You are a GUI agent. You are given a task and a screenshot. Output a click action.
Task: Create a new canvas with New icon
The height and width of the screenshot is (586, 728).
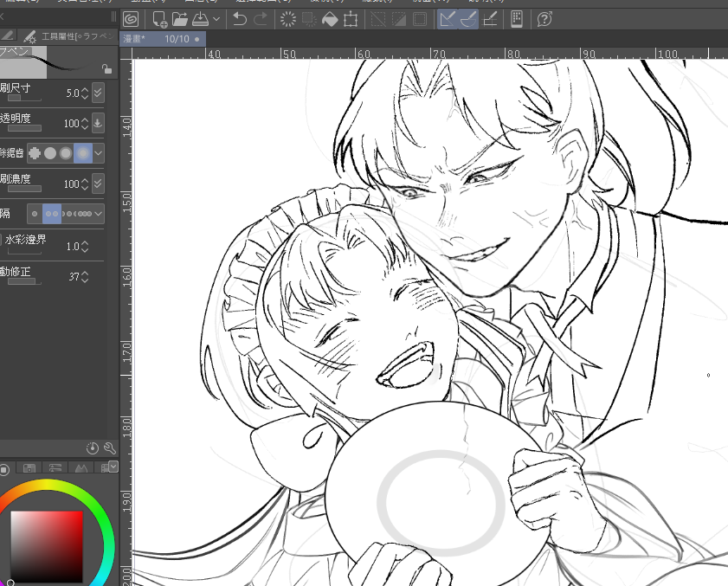click(160, 20)
